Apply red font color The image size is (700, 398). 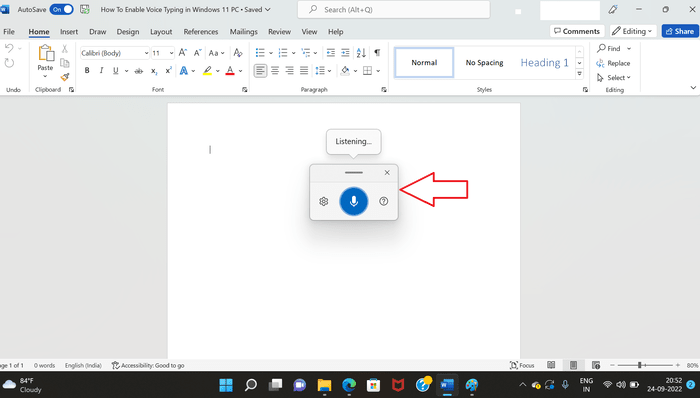click(x=230, y=70)
